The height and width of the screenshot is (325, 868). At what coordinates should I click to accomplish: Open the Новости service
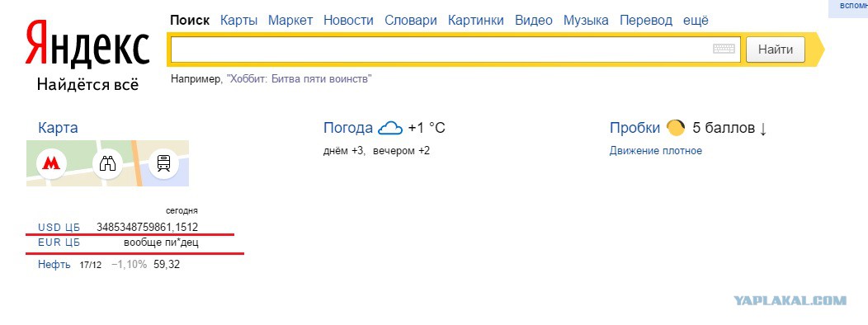coord(348,21)
